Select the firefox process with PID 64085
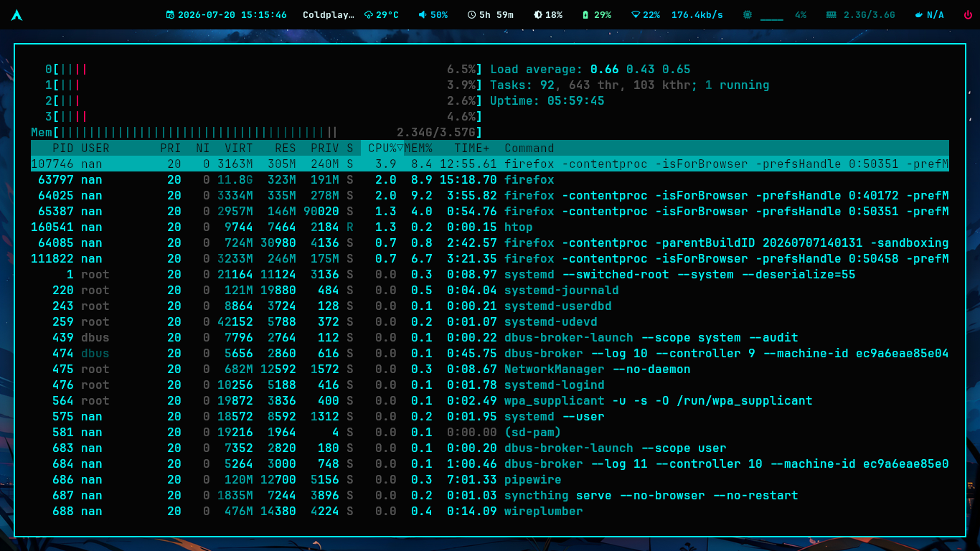The width and height of the screenshot is (980, 551). point(490,242)
